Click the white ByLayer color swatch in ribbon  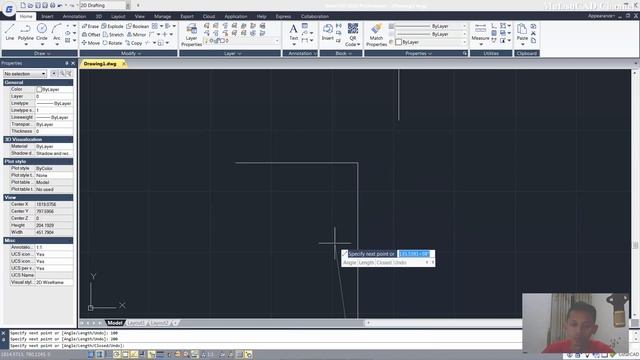(x=398, y=42)
